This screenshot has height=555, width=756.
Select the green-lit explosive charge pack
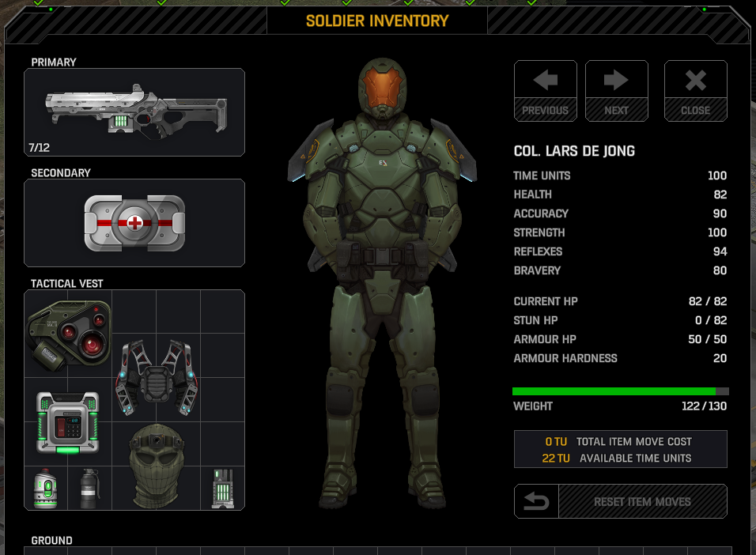[x=68, y=423]
